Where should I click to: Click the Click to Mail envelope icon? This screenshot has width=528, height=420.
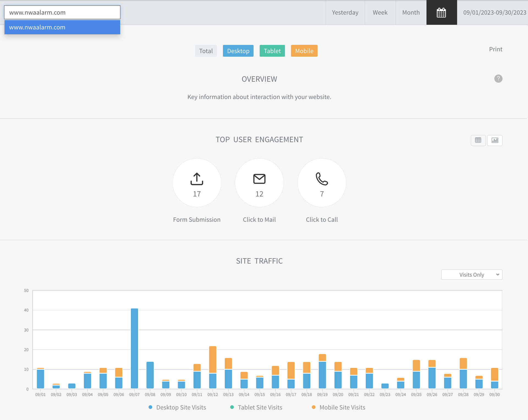click(259, 179)
